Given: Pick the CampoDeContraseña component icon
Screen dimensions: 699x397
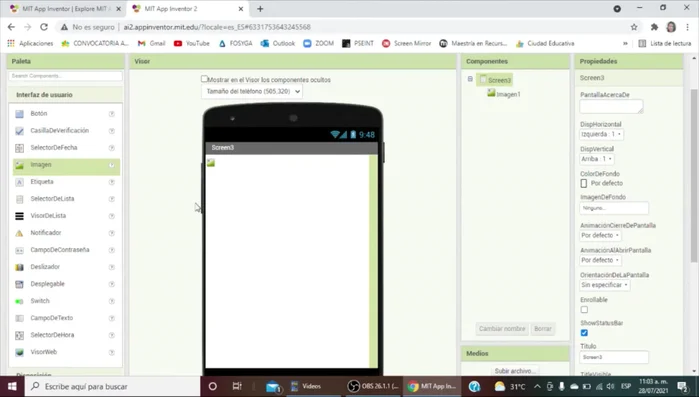Looking at the screenshot, I should [19, 250].
